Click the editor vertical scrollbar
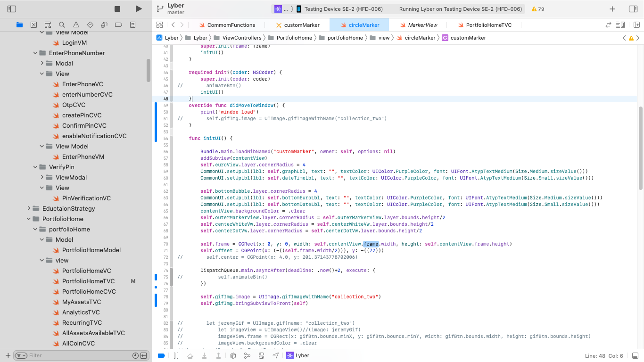The width and height of the screenshot is (644, 362). tap(641, 148)
